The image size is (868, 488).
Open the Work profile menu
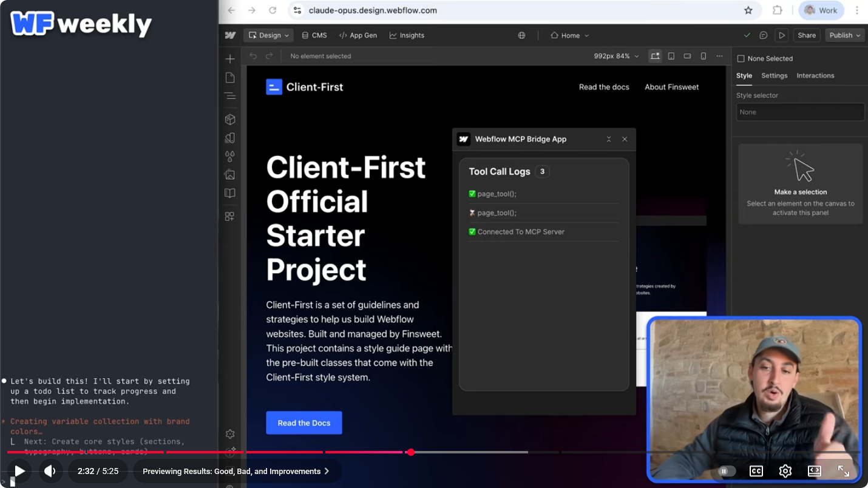tap(821, 10)
